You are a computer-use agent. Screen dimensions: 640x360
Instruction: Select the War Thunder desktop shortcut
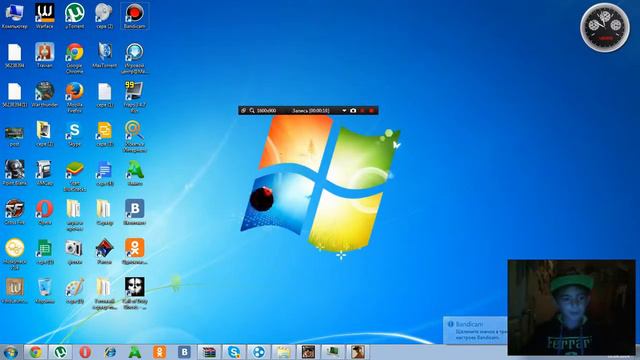coord(44,94)
